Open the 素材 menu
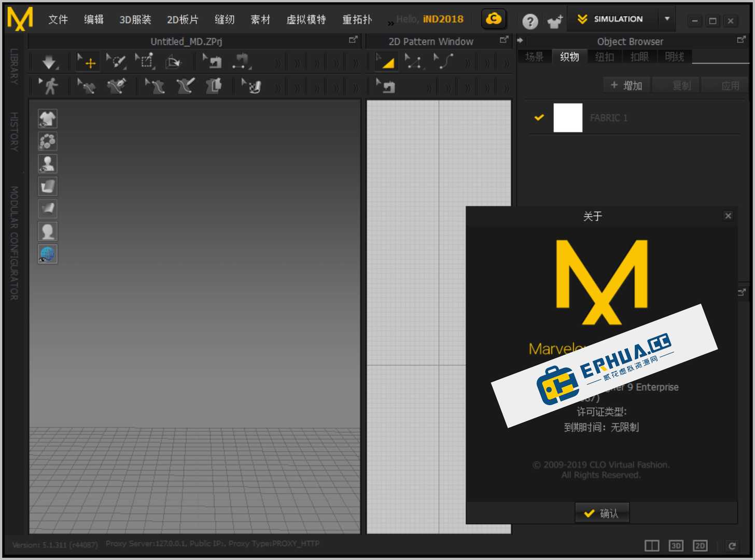Viewport: 755px width, 560px height. coord(260,20)
